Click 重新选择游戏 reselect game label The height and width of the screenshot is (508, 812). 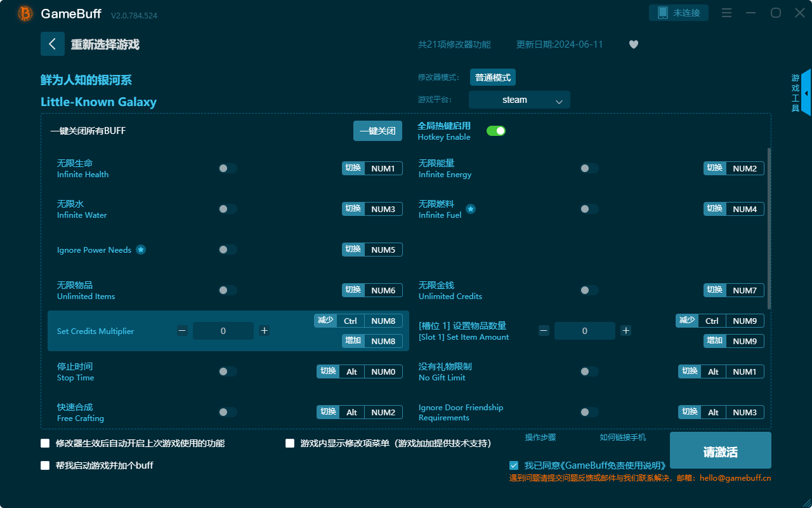(105, 44)
